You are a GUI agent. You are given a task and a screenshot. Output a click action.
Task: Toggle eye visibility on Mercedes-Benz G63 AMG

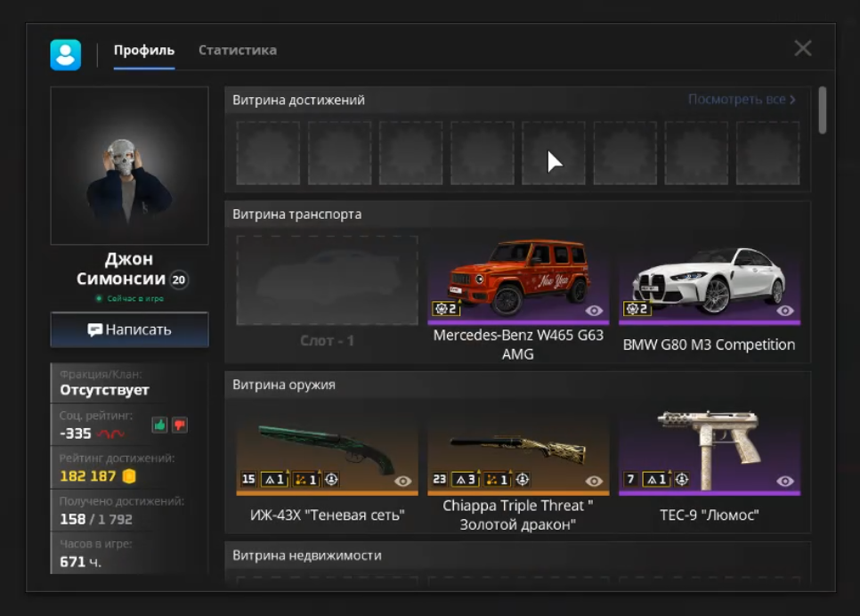(594, 311)
